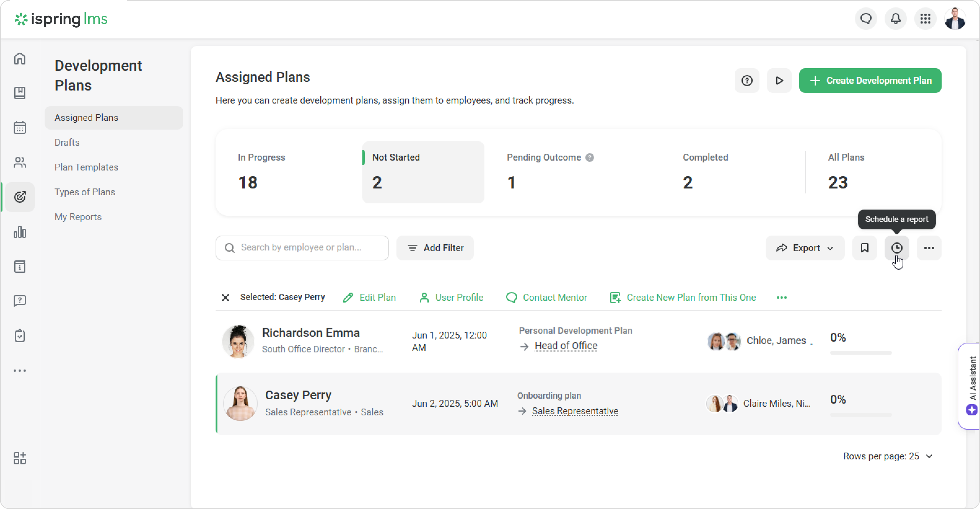Image resolution: width=980 pixels, height=509 pixels.
Task: Open the apps grid icon in header
Action: pyautogui.click(x=925, y=19)
